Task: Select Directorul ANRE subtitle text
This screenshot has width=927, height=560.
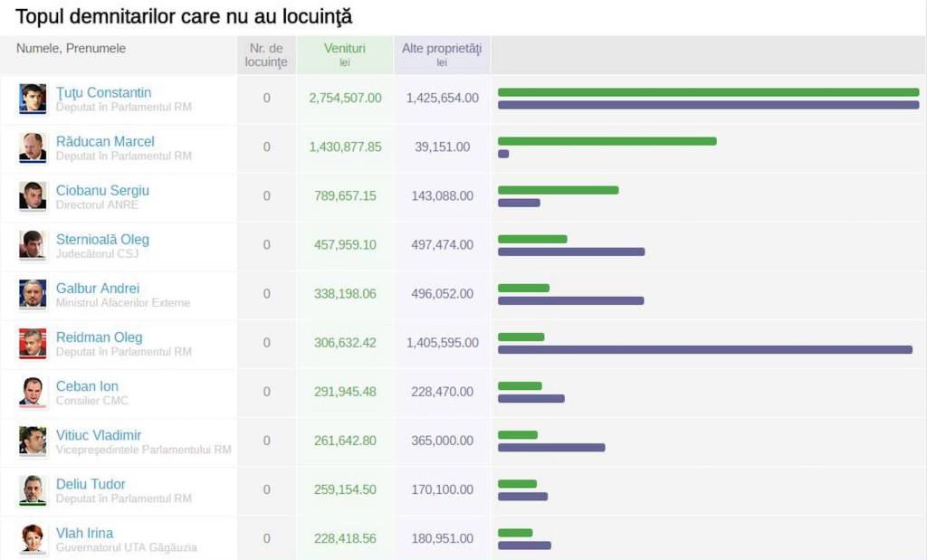Action: pyautogui.click(x=97, y=205)
